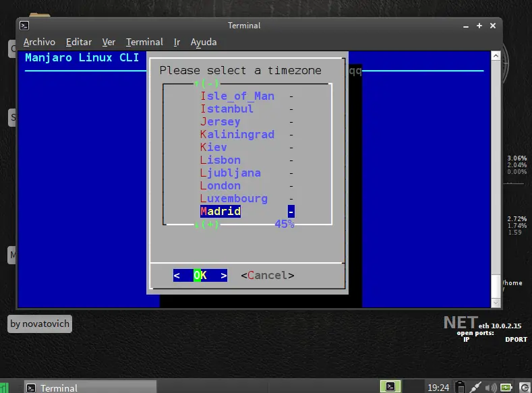The height and width of the screenshot is (393, 532).
Task: Open the Terminal menu in the menu bar
Action: point(144,42)
